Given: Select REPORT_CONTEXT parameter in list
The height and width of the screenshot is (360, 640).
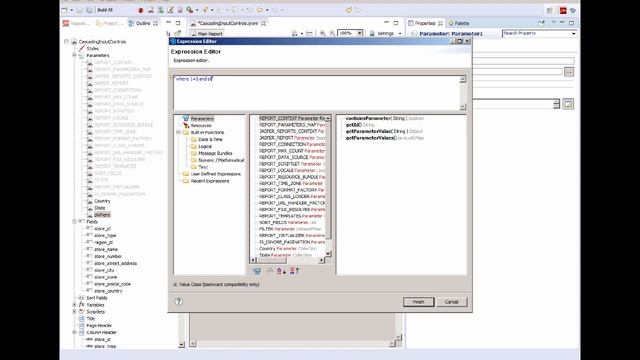Looking at the screenshot, I should click(292, 118).
